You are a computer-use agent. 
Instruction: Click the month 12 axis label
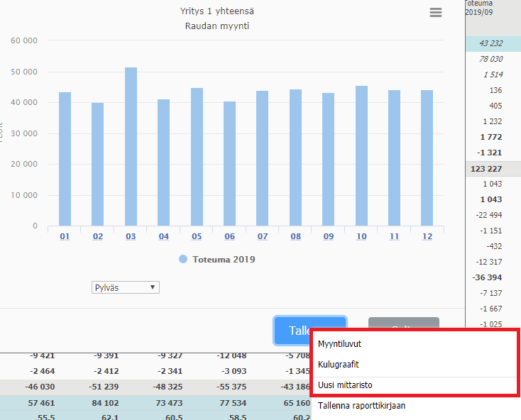click(427, 236)
